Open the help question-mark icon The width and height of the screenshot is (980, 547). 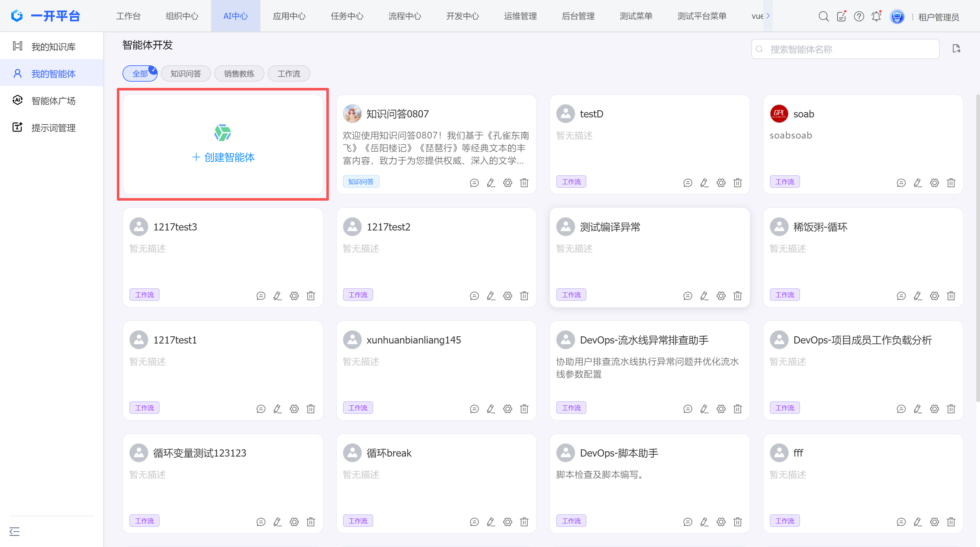859,16
